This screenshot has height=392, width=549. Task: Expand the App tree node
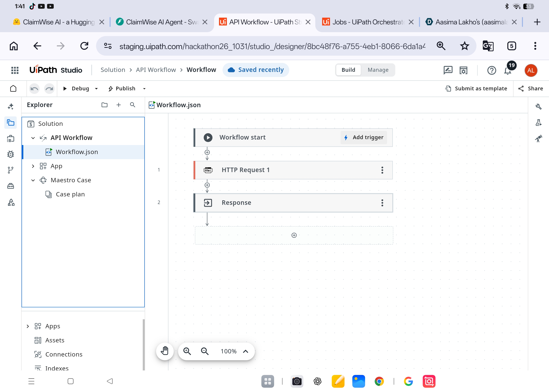coord(33,166)
